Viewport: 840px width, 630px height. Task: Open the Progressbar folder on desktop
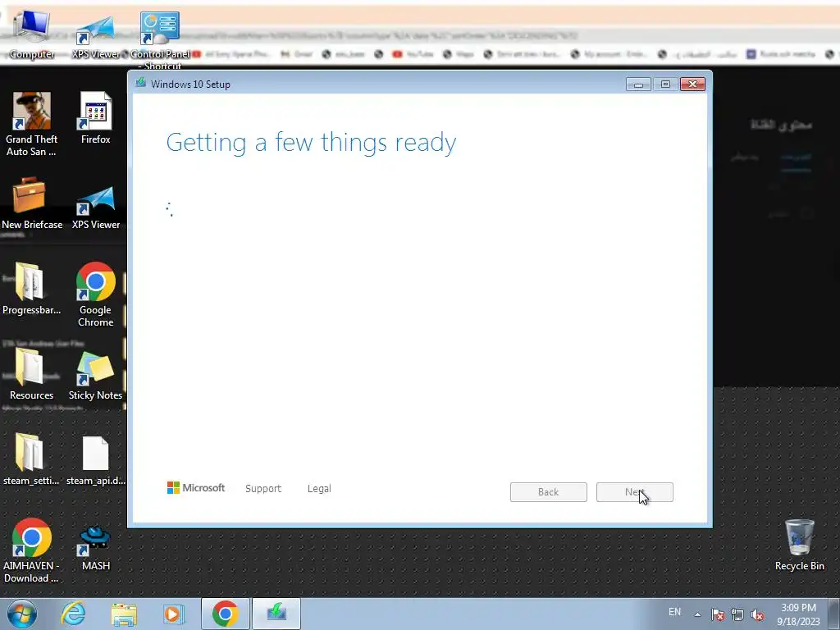(32, 288)
